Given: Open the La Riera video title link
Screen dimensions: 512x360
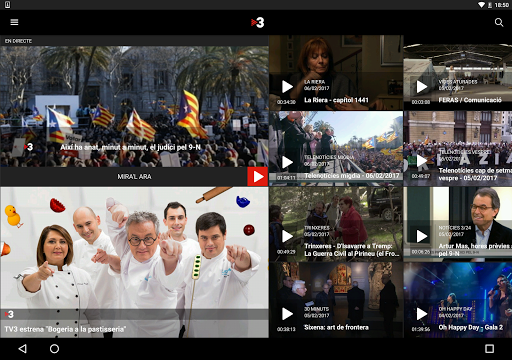Looking at the screenshot, I should [x=336, y=100].
